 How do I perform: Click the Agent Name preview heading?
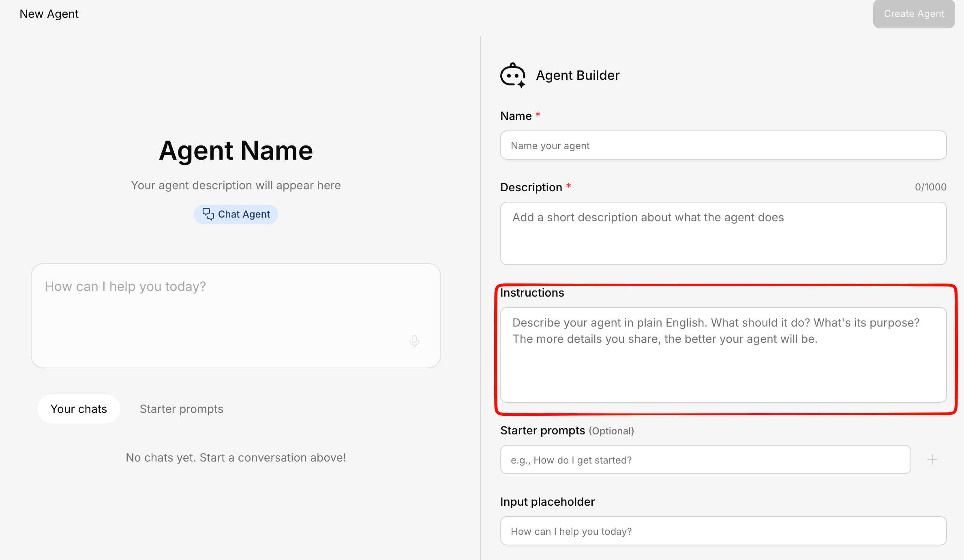pos(236,151)
